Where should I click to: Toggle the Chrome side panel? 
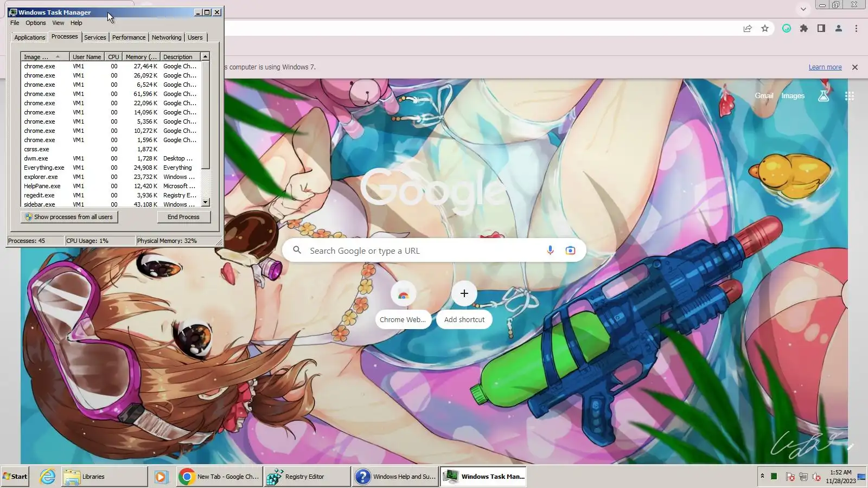click(821, 29)
